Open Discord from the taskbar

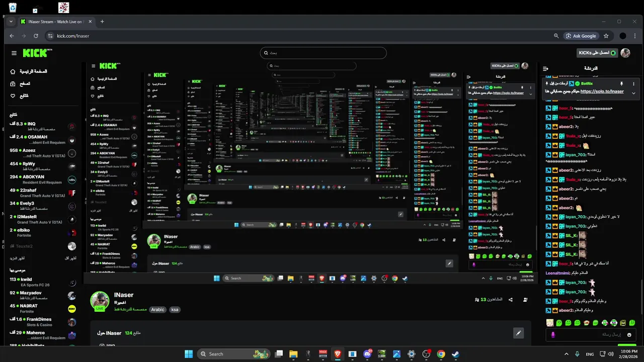(x=367, y=354)
